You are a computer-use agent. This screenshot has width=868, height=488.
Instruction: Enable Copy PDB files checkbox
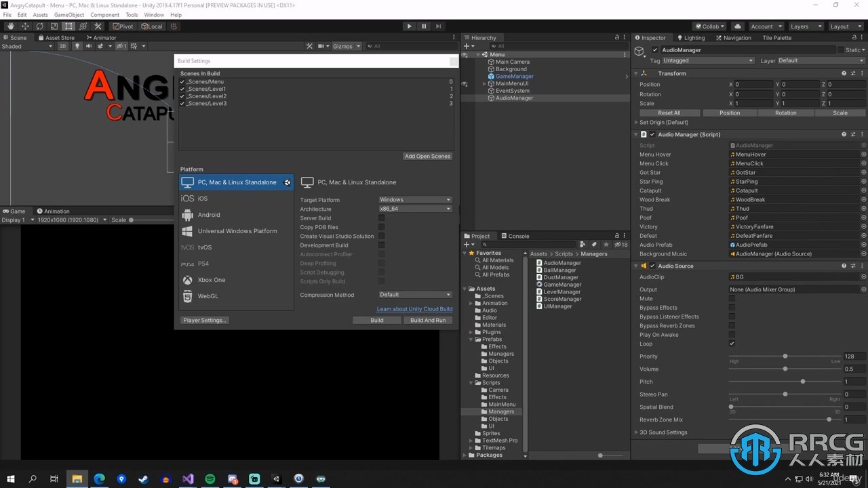tap(381, 227)
